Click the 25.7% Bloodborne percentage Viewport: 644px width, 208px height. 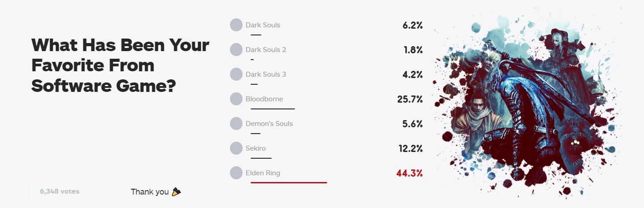[x=409, y=99]
